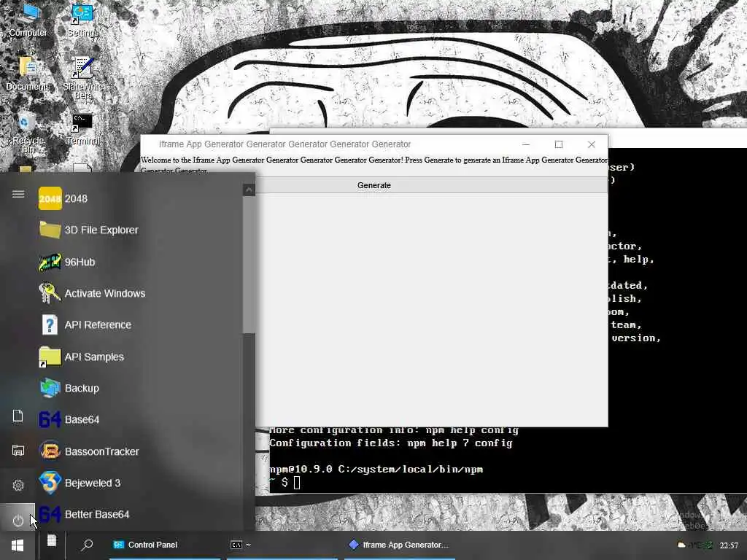Image resolution: width=747 pixels, height=560 pixels.
Task: Open the file explorer sidebar icon above Settings
Action: click(18, 451)
